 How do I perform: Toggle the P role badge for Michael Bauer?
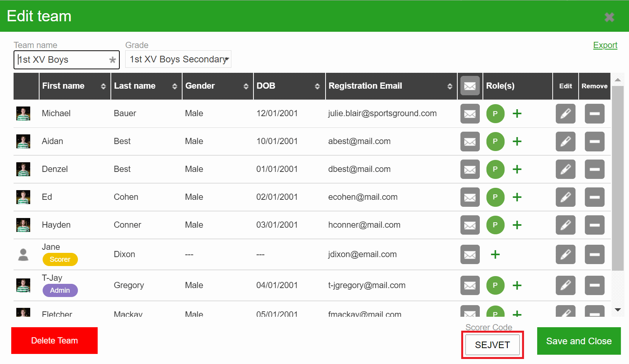pyautogui.click(x=495, y=114)
